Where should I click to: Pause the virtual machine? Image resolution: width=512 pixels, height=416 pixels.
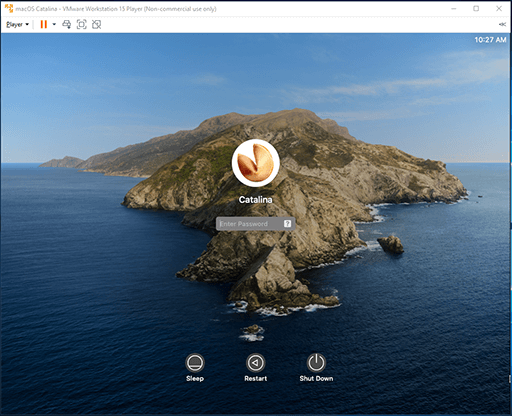[44, 24]
